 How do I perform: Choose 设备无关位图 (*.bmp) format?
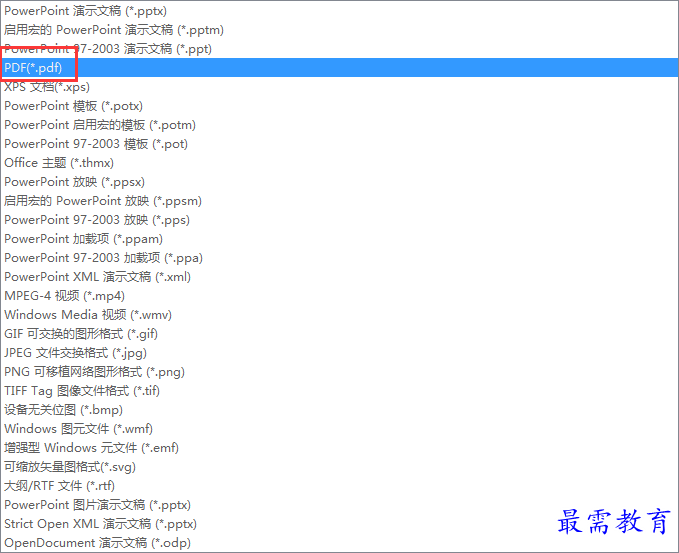pyautogui.click(x=339, y=410)
